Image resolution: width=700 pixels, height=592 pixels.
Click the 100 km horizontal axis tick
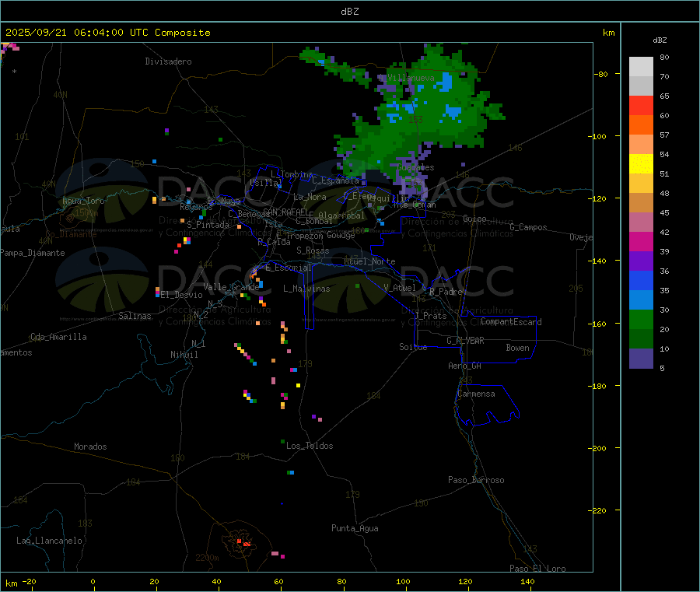[403, 581]
